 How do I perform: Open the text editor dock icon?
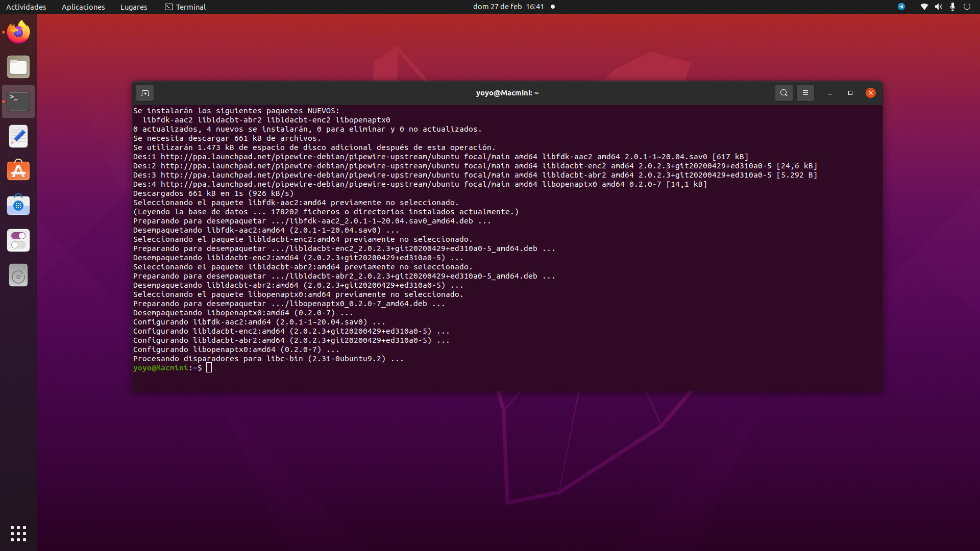pyautogui.click(x=18, y=136)
